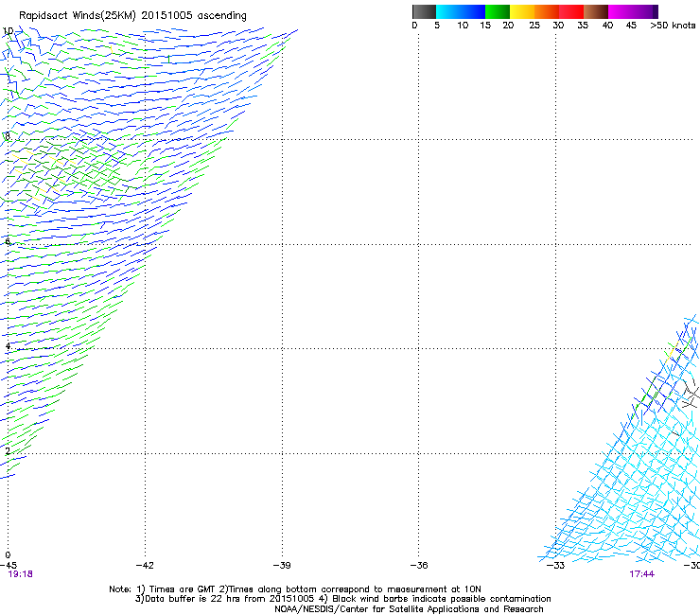Click the latitude '6' axis label
The width and height of the screenshot is (700, 615).
click(x=8, y=241)
